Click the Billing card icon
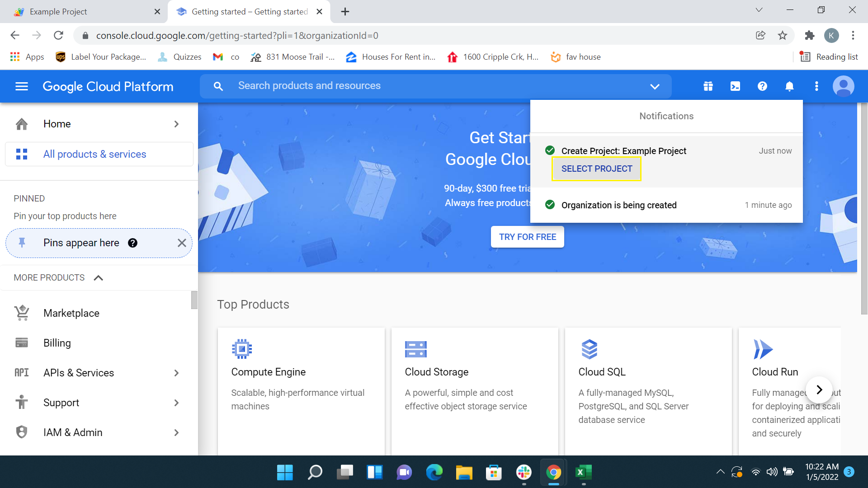The width and height of the screenshot is (868, 488). point(22,343)
